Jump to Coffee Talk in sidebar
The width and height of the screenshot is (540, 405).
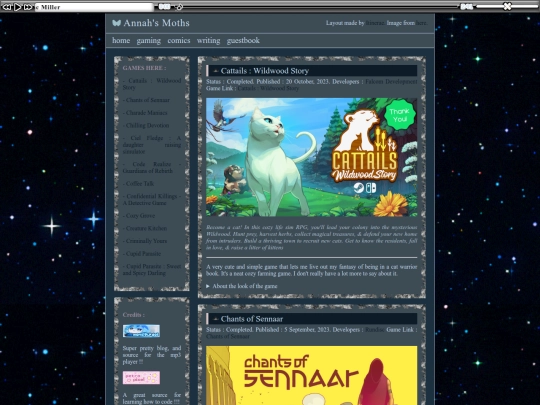pyautogui.click(x=138, y=184)
